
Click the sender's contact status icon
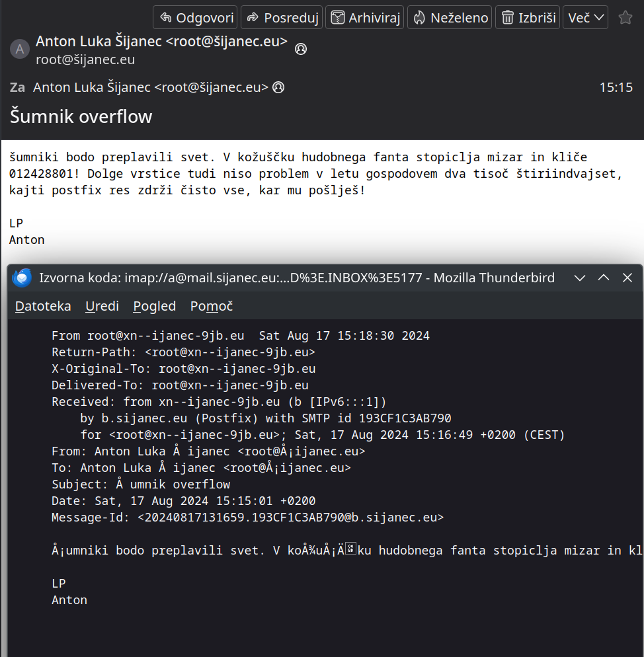300,49
